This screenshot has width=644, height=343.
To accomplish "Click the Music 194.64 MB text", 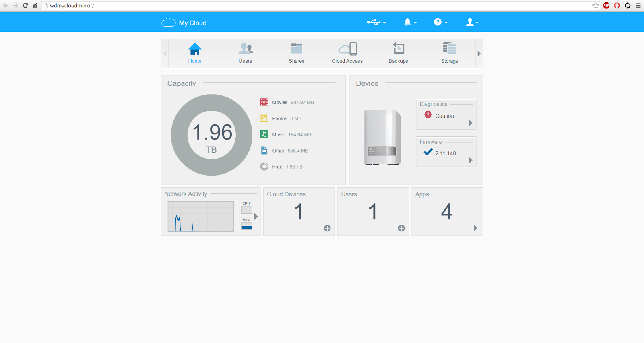I will [x=292, y=135].
